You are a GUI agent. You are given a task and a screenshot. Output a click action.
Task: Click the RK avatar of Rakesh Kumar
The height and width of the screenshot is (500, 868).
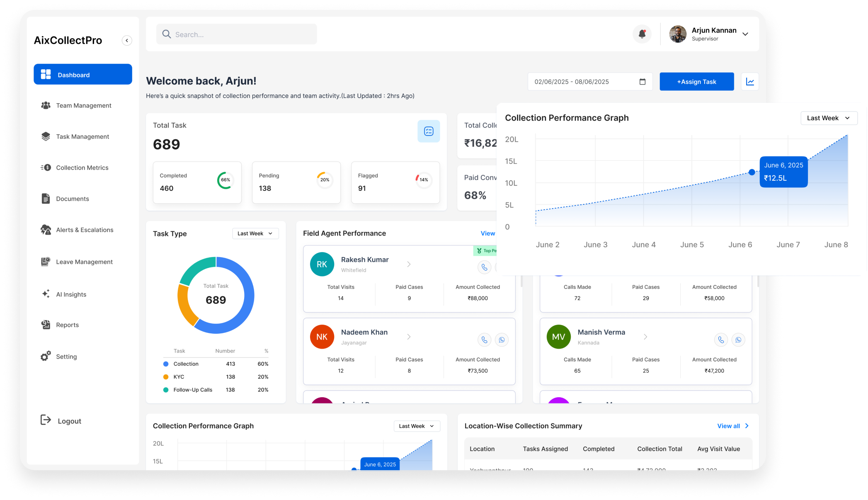322,264
